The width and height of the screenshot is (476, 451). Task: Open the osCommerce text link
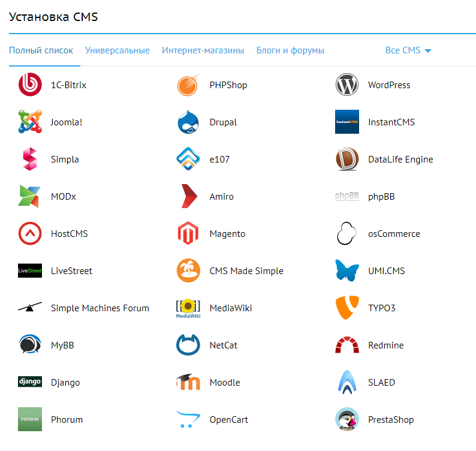coord(394,233)
